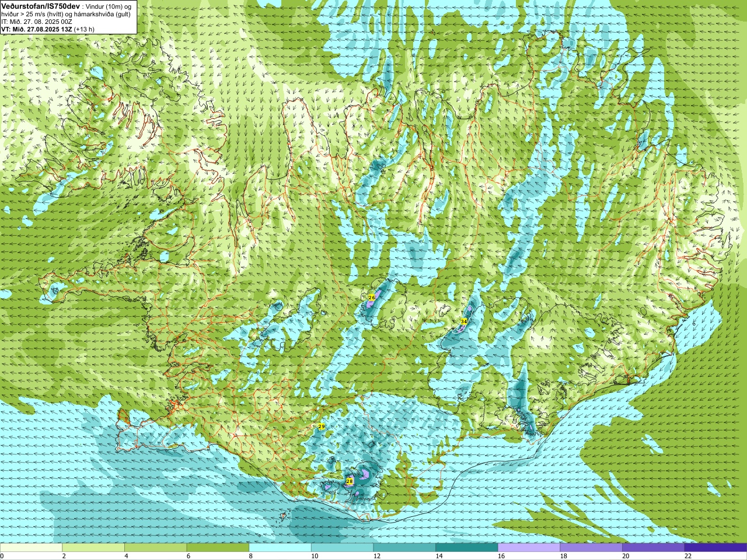Click legend tick label 22
Viewport: 747px width, 560px height.
tap(688, 556)
